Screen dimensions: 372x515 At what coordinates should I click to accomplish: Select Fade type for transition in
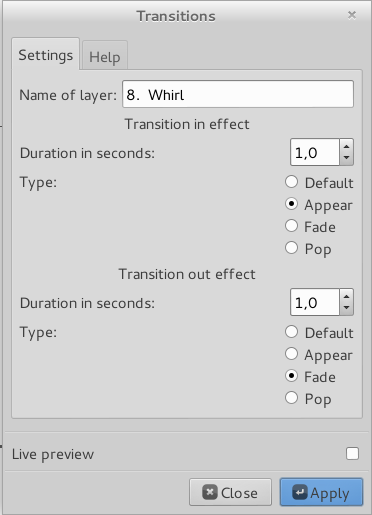tap(292, 226)
